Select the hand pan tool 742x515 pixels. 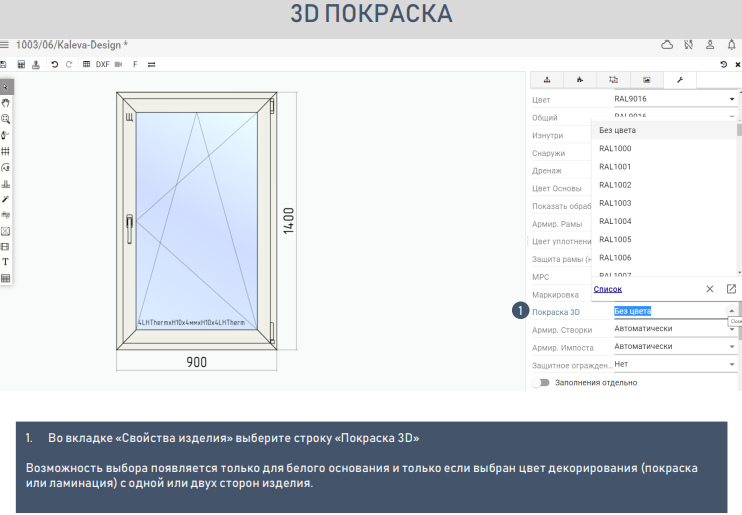(x=6, y=103)
